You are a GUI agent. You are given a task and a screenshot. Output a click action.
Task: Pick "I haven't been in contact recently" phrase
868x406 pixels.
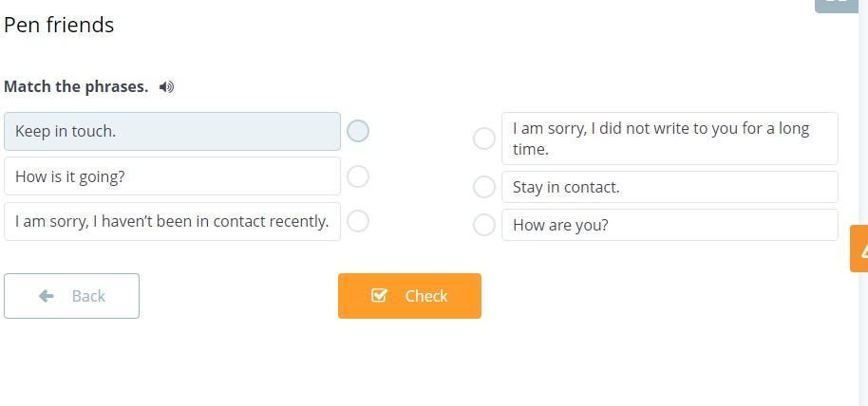pyautogui.click(x=172, y=221)
